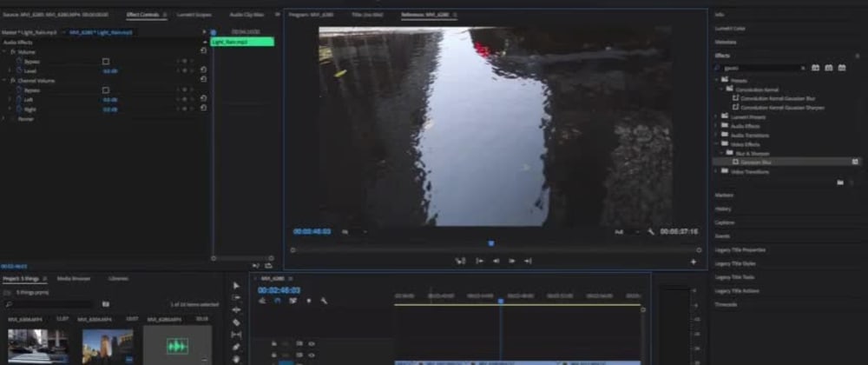Viewport: 868px width, 365px height.
Task: Click the reference monitor playhead marker
Action: tap(490, 243)
